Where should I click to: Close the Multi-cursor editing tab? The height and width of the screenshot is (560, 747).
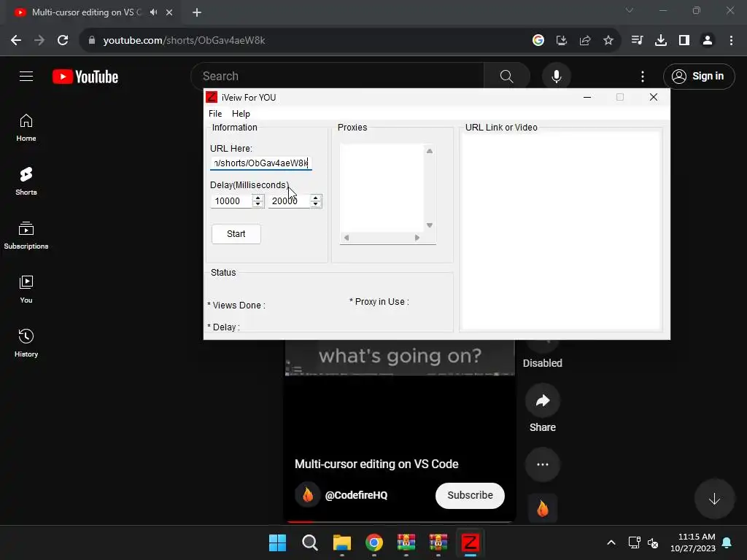169,12
